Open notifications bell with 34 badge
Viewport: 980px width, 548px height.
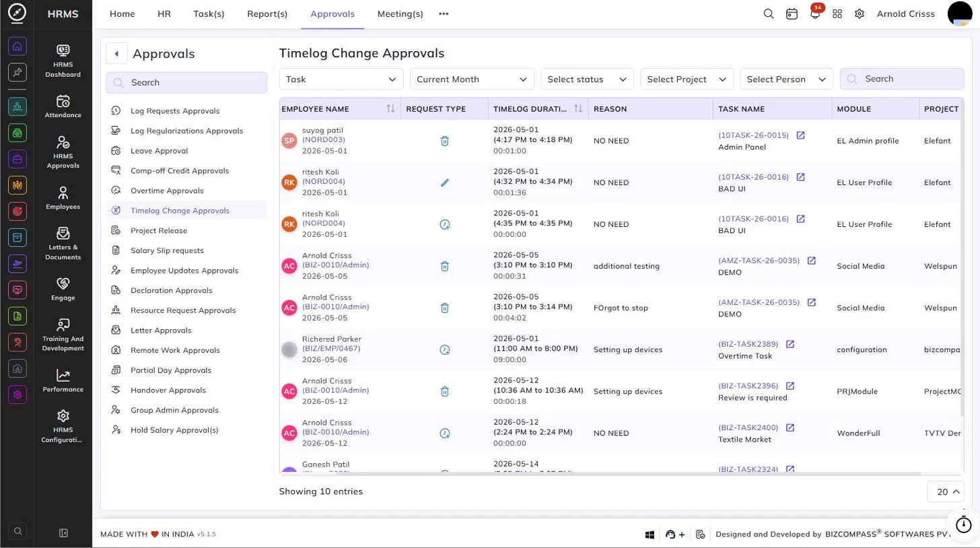(815, 13)
